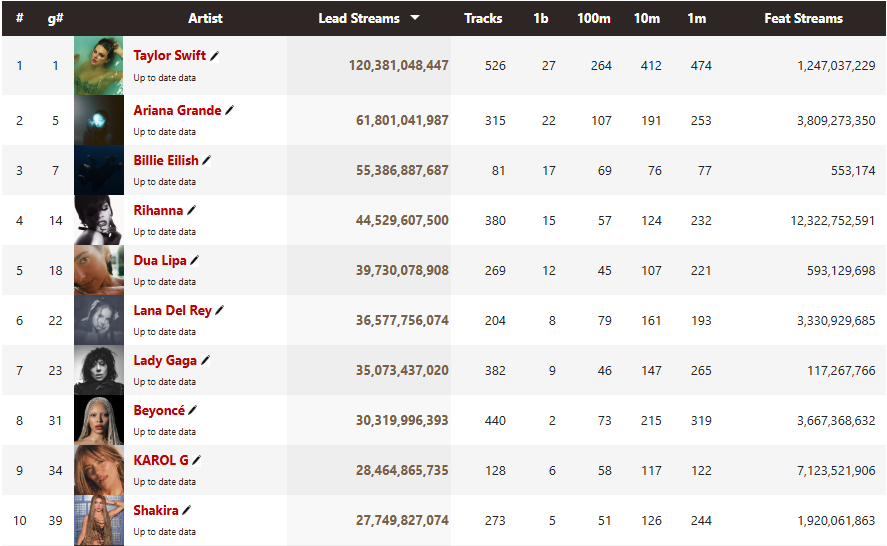This screenshot has width=887, height=546.
Task: Click 'Up to date data' under Taylor Swift
Action: click(165, 78)
